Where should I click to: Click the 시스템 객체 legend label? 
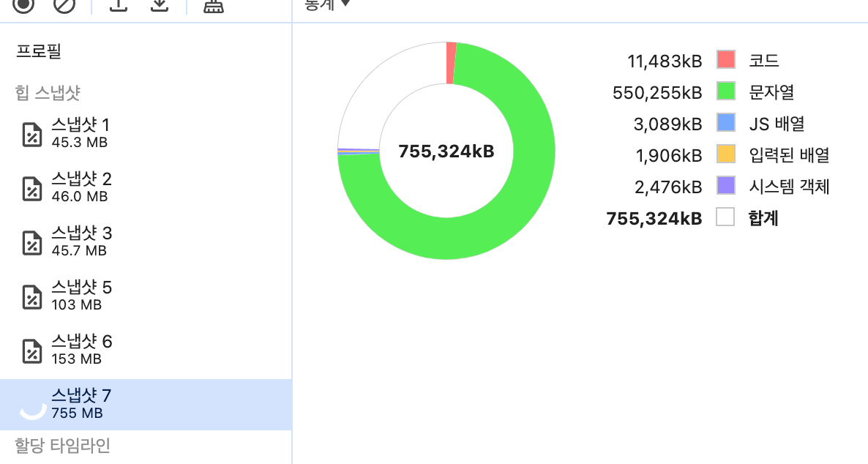[790, 187]
